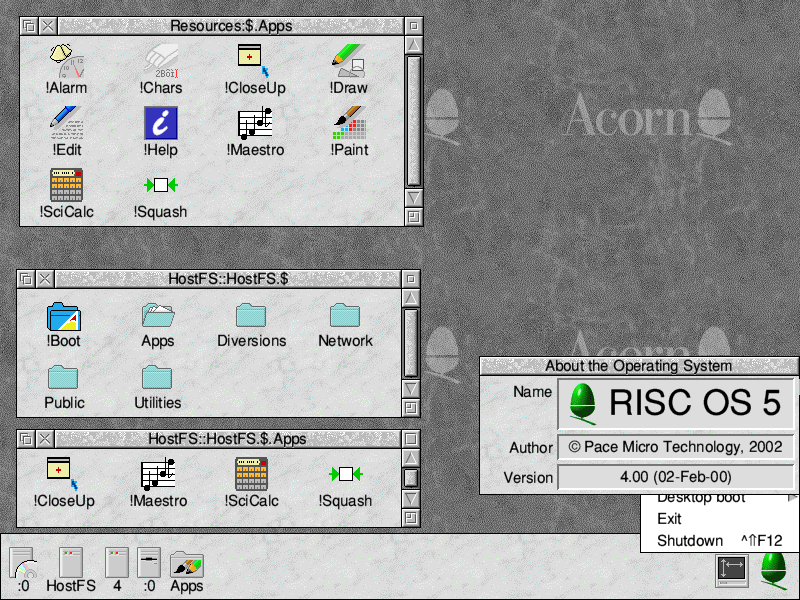Select the !Boot folder in HostFS root
The width and height of the screenshot is (800, 600).
tap(64, 325)
